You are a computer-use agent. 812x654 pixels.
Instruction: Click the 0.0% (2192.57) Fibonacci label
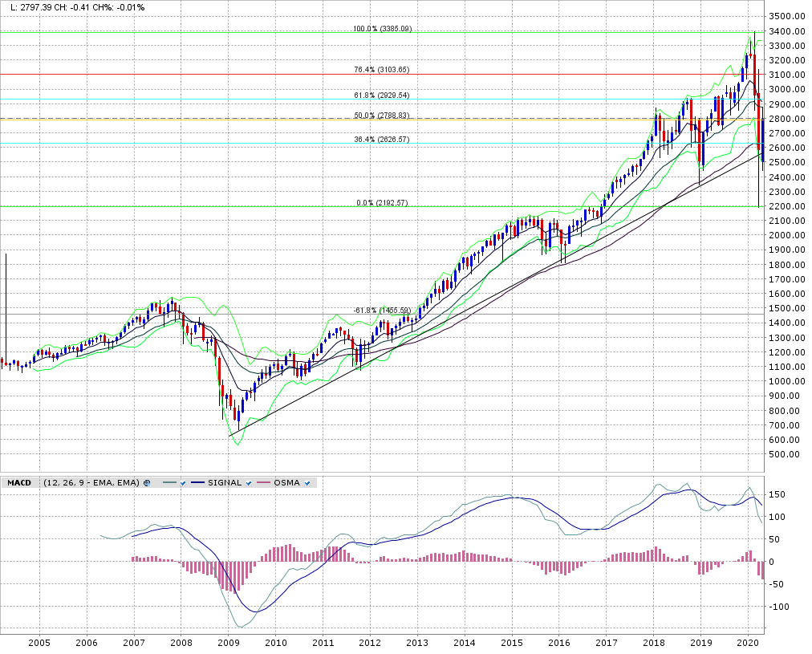pyautogui.click(x=382, y=202)
